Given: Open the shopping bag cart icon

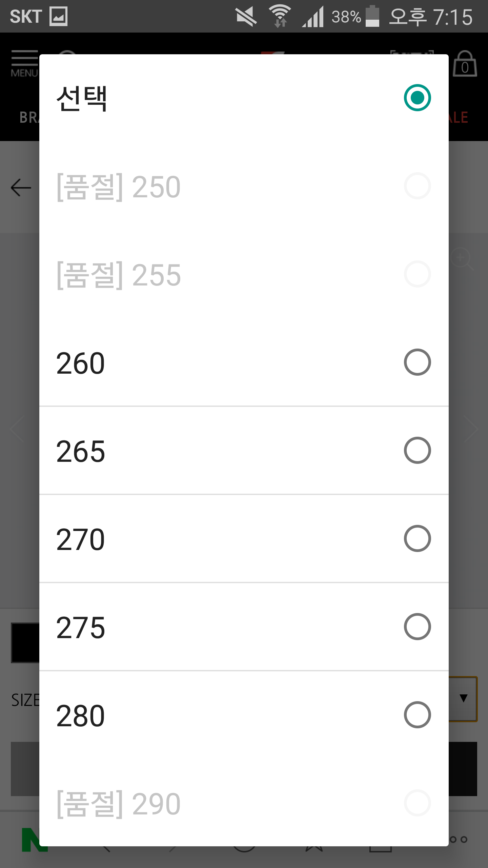Looking at the screenshot, I should (465, 64).
